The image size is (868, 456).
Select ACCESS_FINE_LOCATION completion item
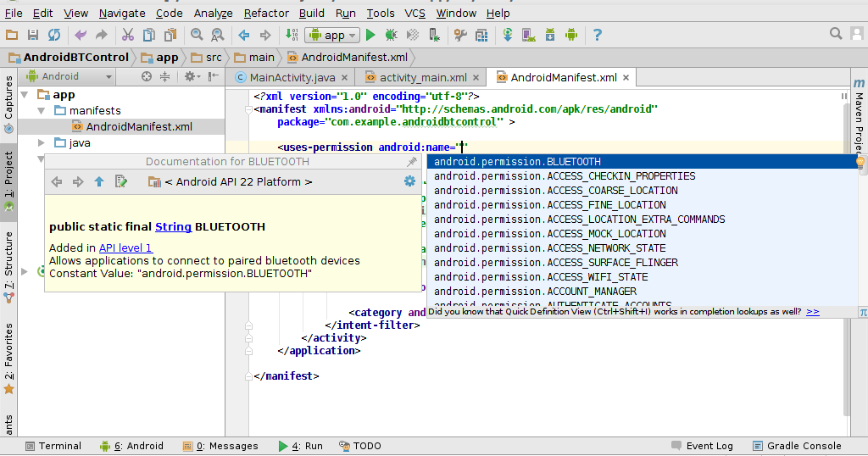643,205
